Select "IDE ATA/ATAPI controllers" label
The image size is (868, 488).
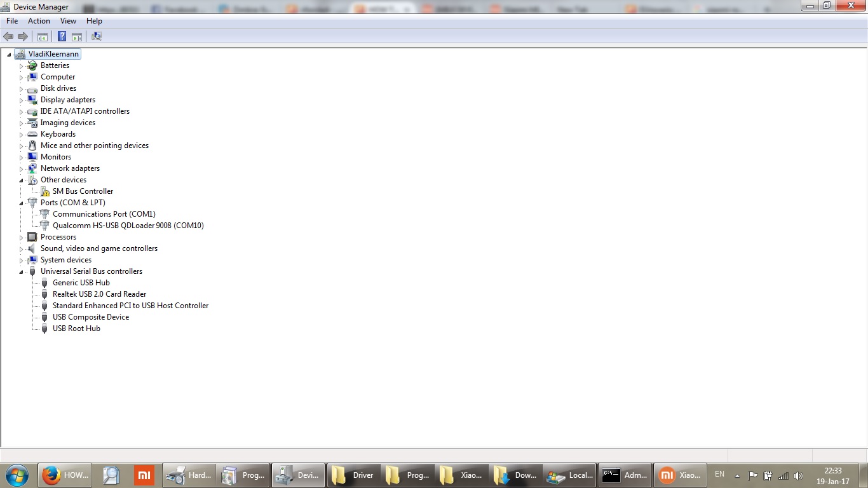85,111
